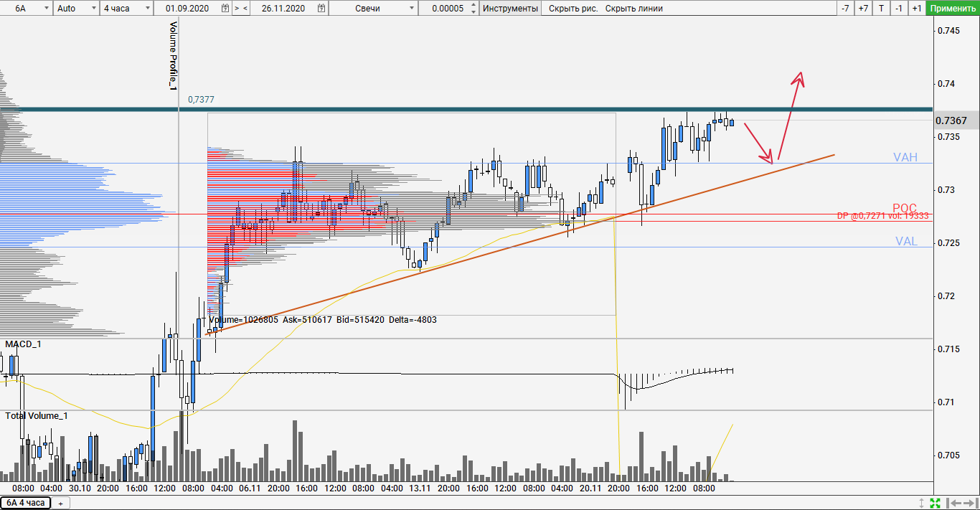The image size is (980, 510).
Task: Open the 4 часа timeframe dropdown
Action: tap(126, 9)
